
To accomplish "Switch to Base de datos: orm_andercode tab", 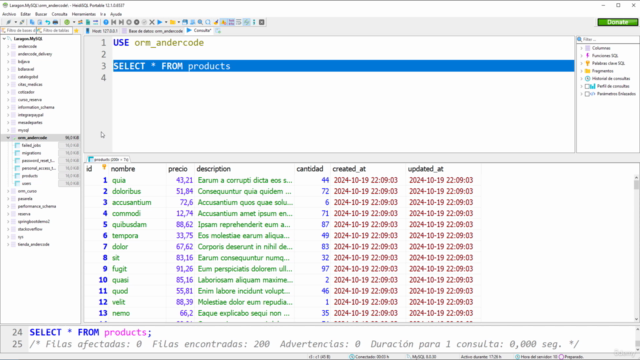I will (x=153, y=31).
